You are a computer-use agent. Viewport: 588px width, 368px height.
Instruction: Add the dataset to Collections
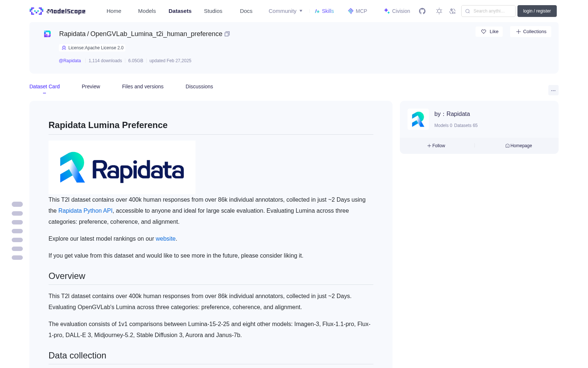pyautogui.click(x=531, y=32)
